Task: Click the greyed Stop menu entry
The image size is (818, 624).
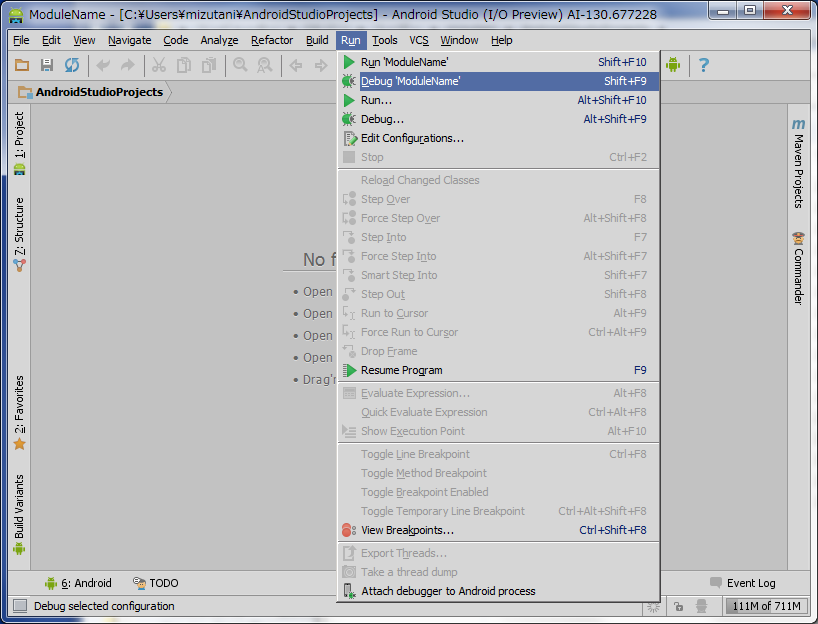Action: click(x=499, y=158)
